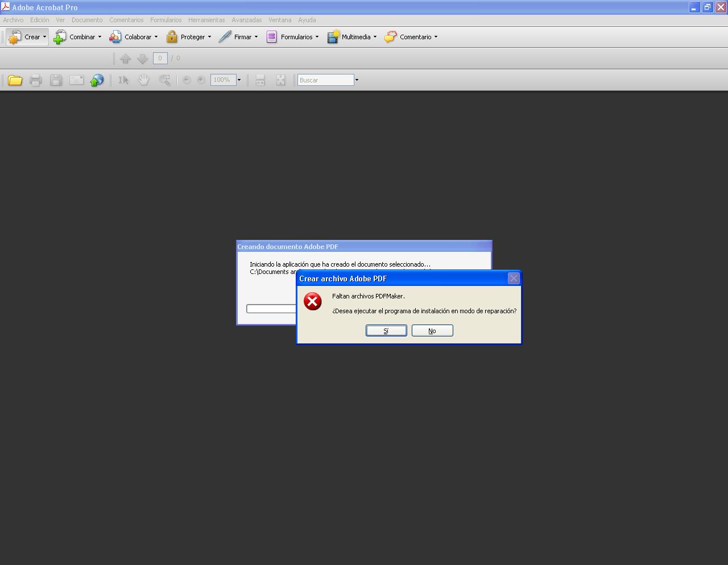Open the zoom percentage dropdown arrow

click(x=239, y=80)
